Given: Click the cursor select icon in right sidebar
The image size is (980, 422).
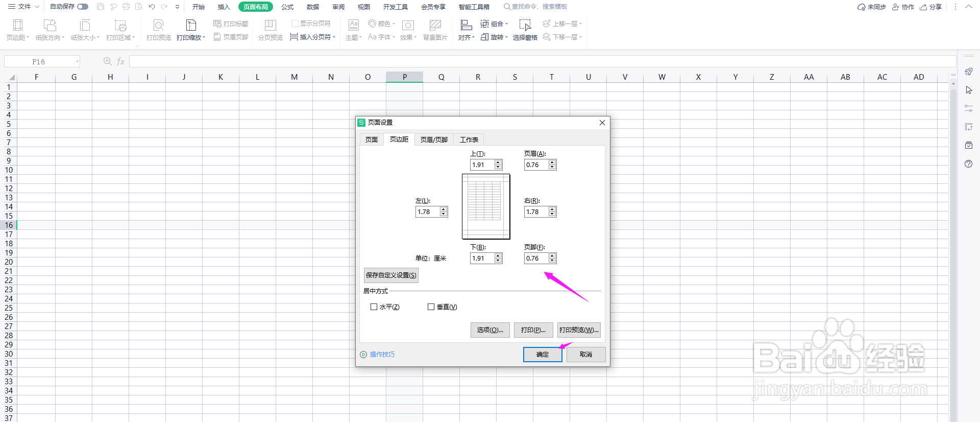Looking at the screenshot, I should coord(969,90).
